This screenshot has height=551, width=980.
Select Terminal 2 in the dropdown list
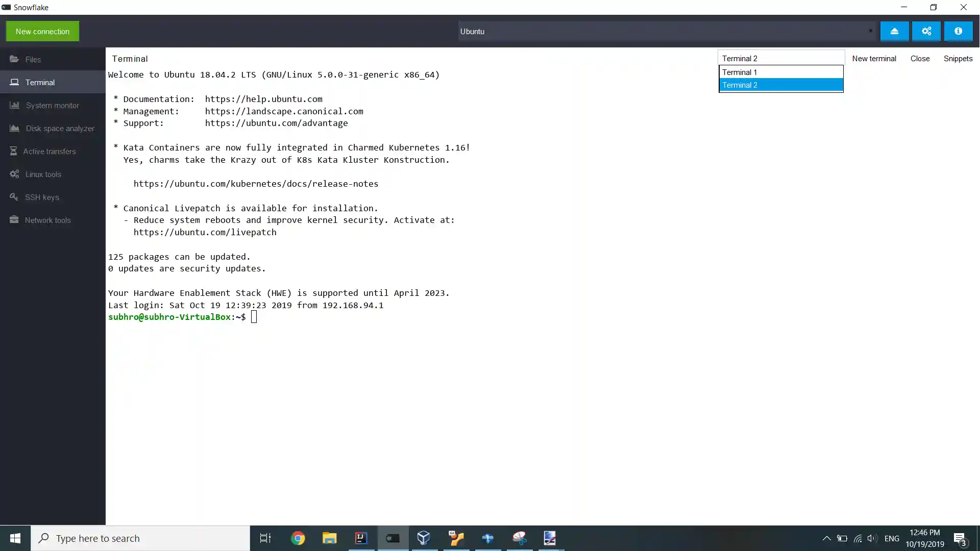(780, 85)
